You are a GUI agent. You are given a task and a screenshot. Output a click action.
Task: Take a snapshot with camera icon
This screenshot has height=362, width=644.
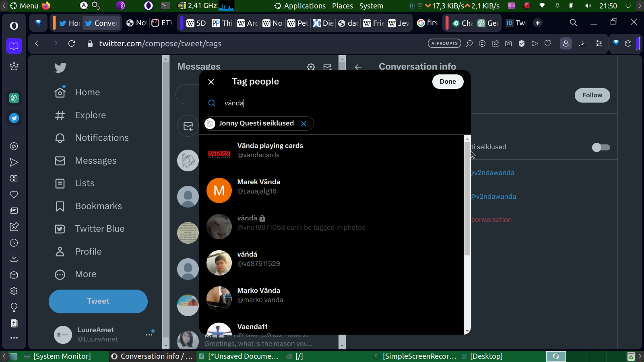pos(508,43)
